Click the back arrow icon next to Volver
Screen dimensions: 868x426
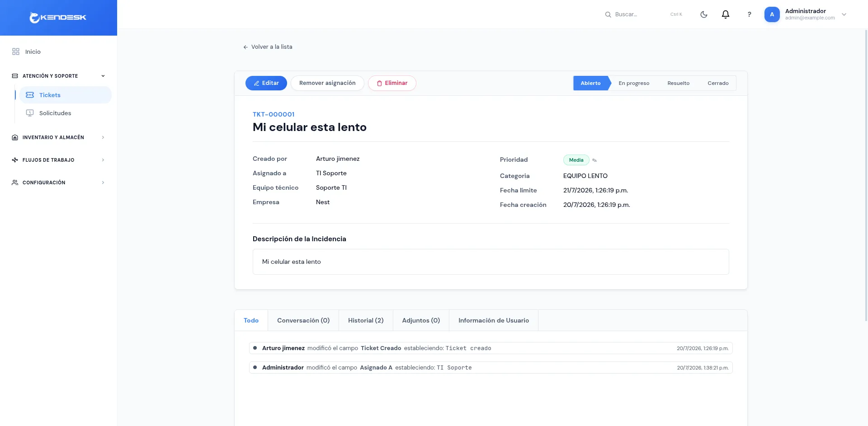245,47
